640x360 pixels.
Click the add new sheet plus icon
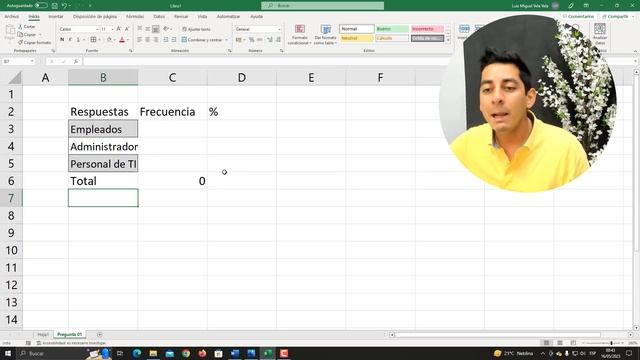pos(99,334)
